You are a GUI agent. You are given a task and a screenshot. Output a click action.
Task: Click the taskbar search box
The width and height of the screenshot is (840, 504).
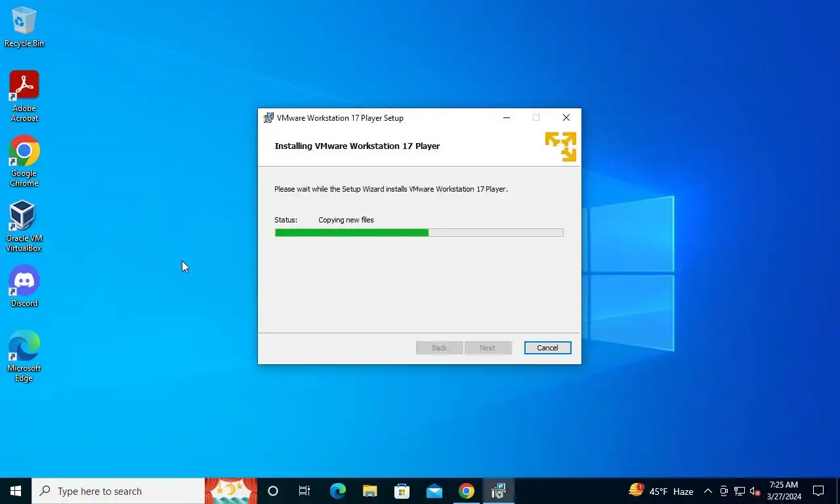tap(118, 491)
